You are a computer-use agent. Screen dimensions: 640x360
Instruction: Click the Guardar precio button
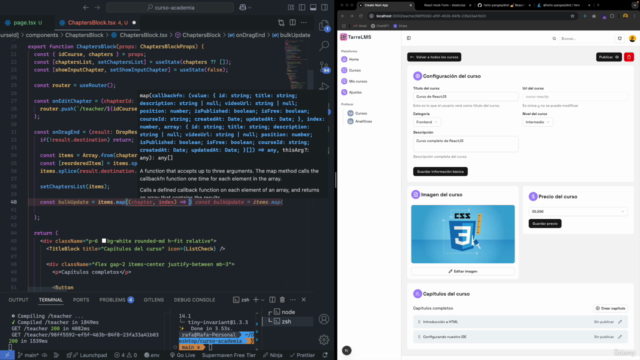(x=545, y=223)
